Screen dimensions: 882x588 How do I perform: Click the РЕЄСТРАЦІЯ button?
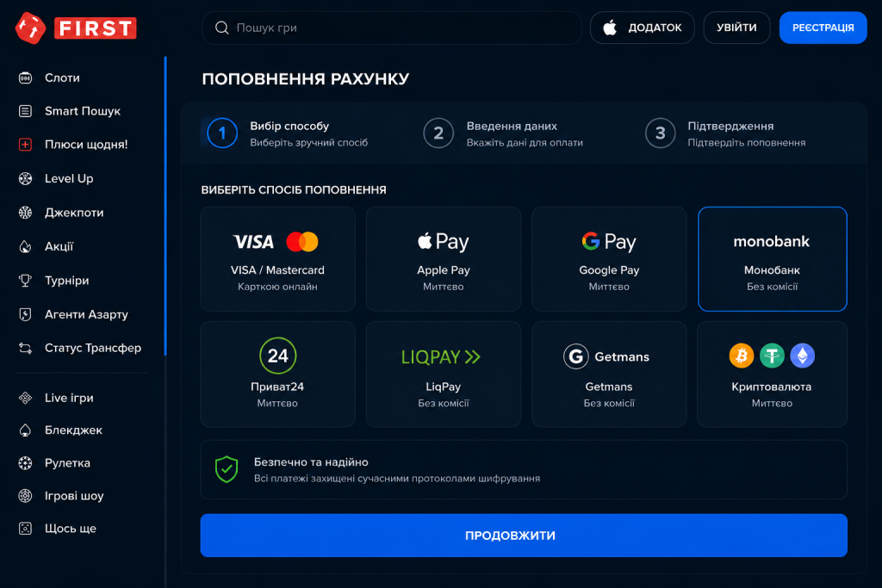[823, 28]
